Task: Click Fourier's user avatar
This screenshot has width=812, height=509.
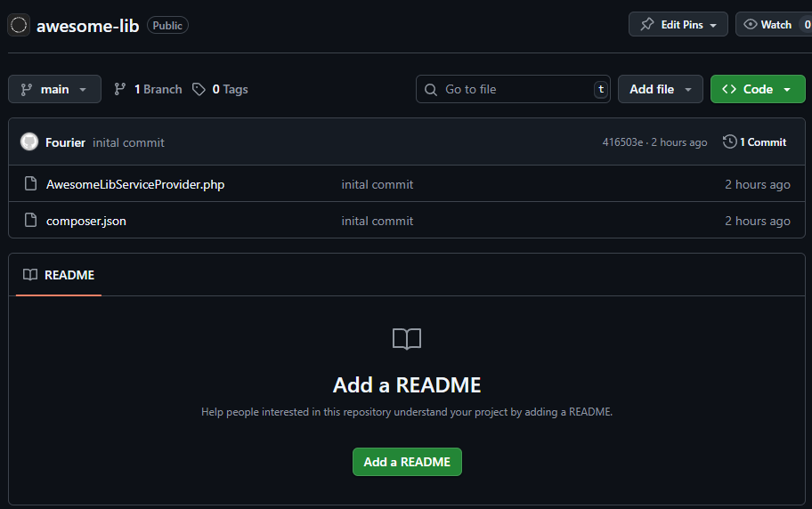Action: (x=29, y=142)
